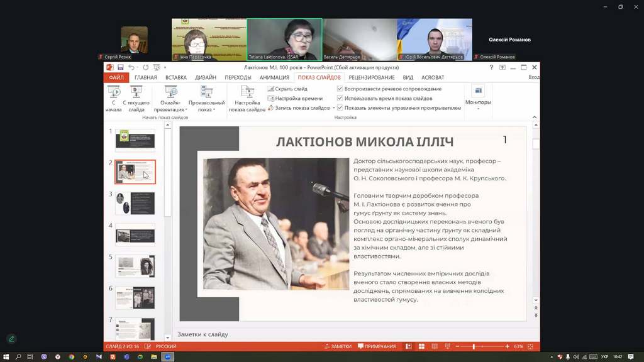The height and width of the screenshot is (362, 644).
Task: Toggle Воспроизвести речевое сопровождение checkbox
Action: click(340, 89)
